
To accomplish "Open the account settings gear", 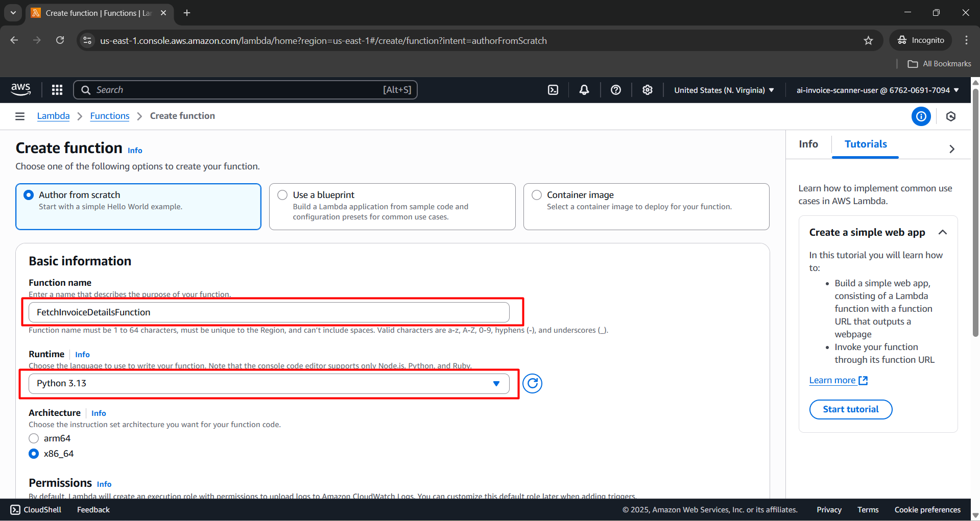I will coord(647,90).
